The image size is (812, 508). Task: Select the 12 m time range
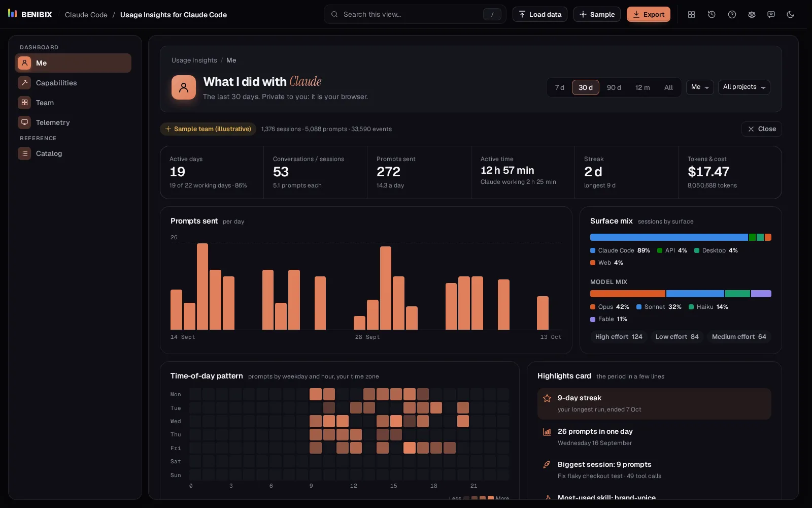point(642,87)
